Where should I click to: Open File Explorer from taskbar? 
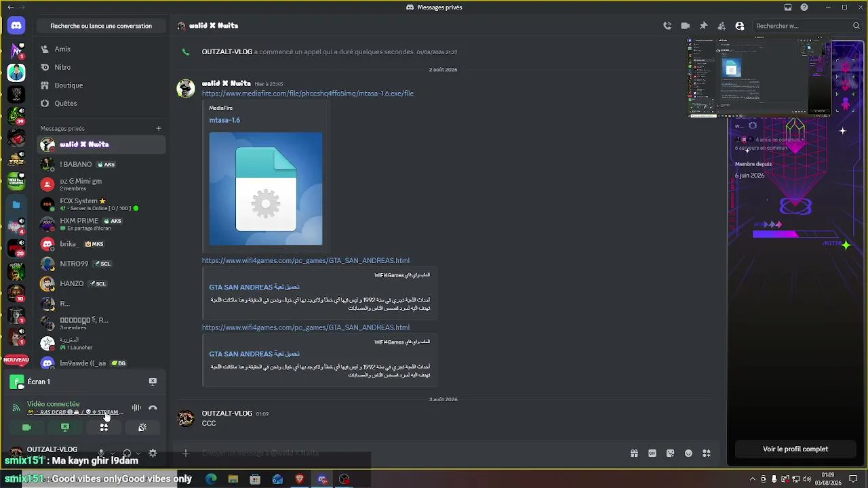233,479
